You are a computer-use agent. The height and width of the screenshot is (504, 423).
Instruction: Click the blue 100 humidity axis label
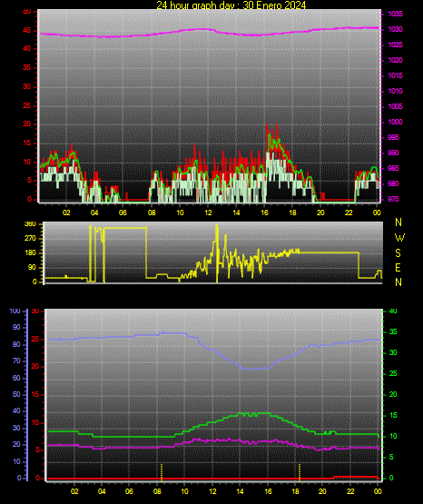15,311
